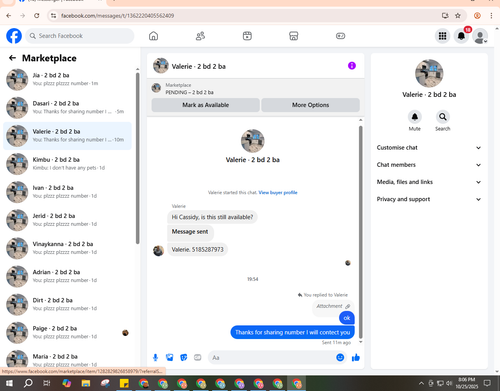Open File Explorer from the taskbar
This screenshot has height=391, width=500.
(x=86, y=383)
